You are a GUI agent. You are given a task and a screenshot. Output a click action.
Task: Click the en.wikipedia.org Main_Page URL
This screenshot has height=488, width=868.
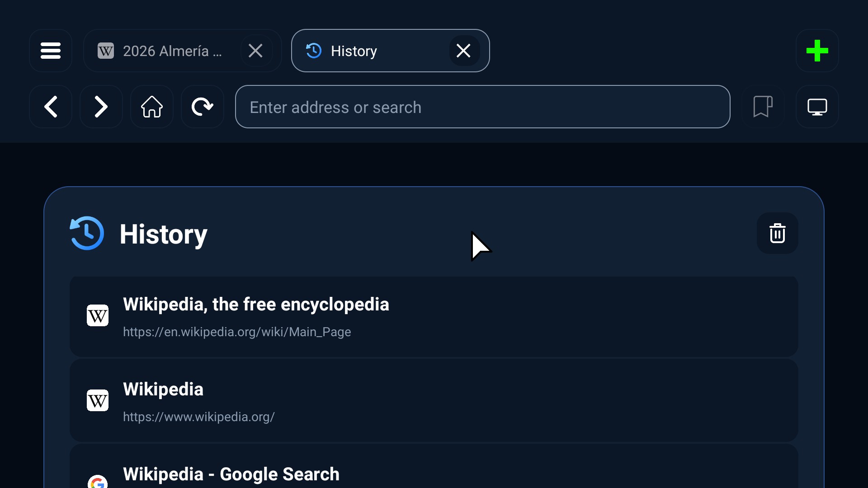click(237, 332)
